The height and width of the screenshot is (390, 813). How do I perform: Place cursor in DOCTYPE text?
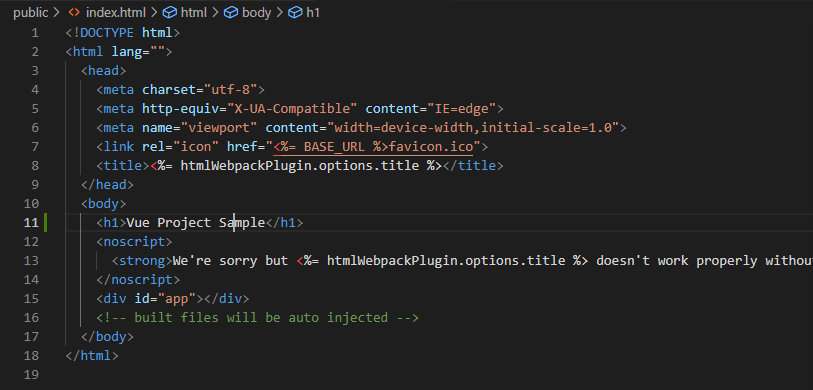107,33
